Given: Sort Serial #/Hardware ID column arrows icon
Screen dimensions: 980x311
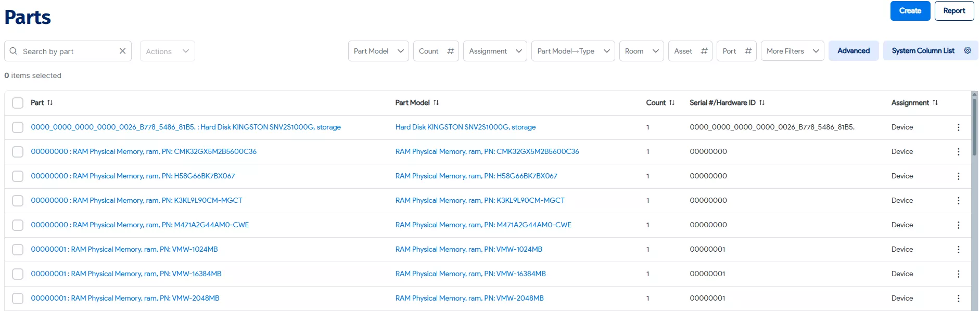Looking at the screenshot, I should [762, 103].
